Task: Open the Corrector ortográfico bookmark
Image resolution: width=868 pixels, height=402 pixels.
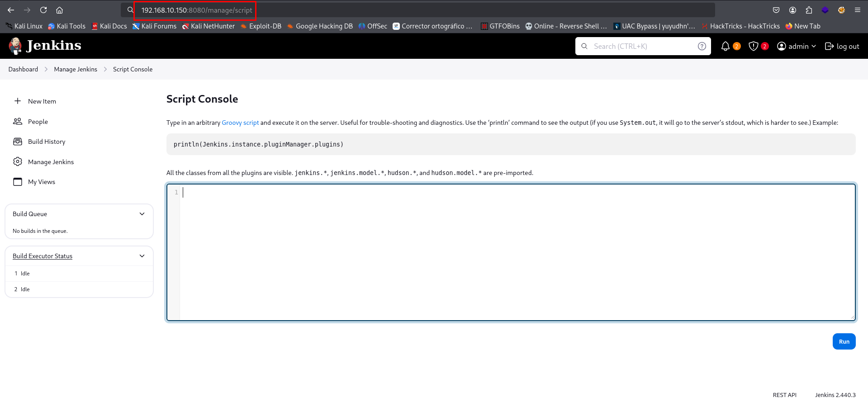Action: 432,26
